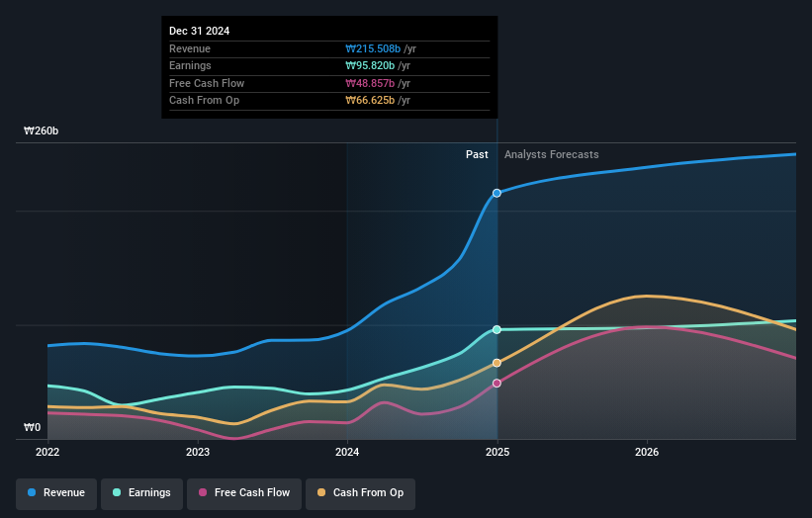Click the ₩95.820b earnings value in tooltip
This screenshot has width=812, height=518.
[x=370, y=65]
